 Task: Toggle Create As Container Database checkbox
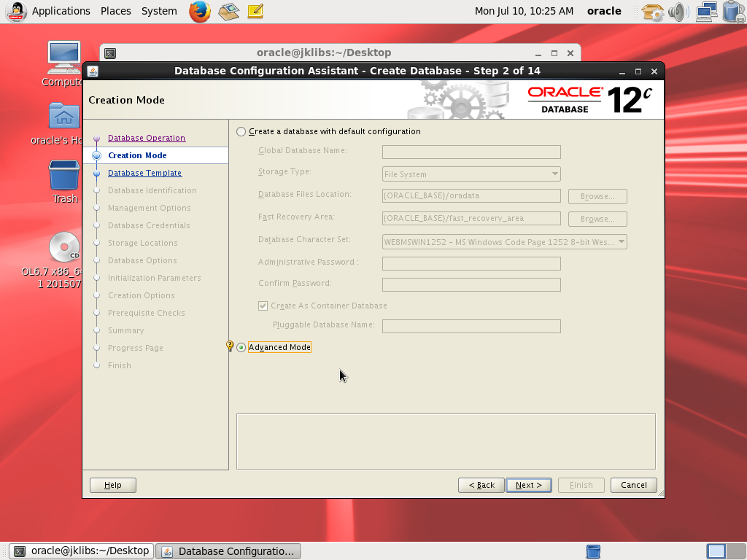click(x=263, y=306)
